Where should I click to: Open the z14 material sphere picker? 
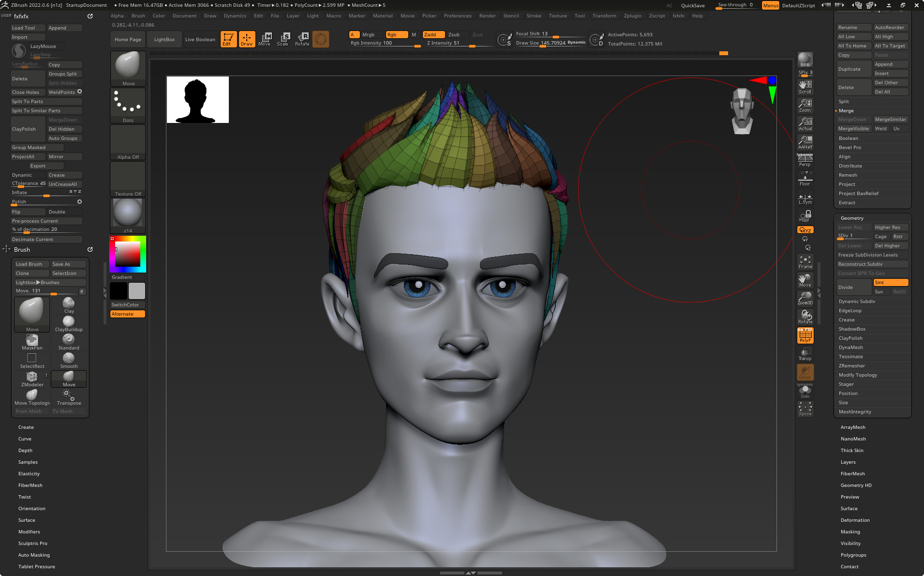(128, 216)
